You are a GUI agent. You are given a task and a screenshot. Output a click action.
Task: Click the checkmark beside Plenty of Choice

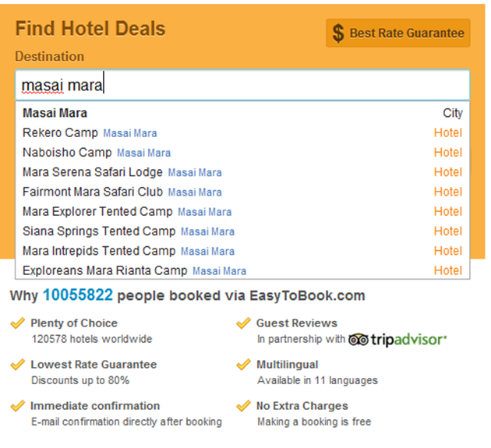coord(18,323)
